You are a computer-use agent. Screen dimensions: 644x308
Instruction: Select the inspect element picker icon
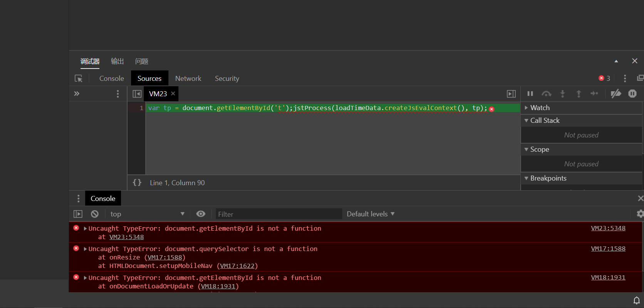(79, 79)
